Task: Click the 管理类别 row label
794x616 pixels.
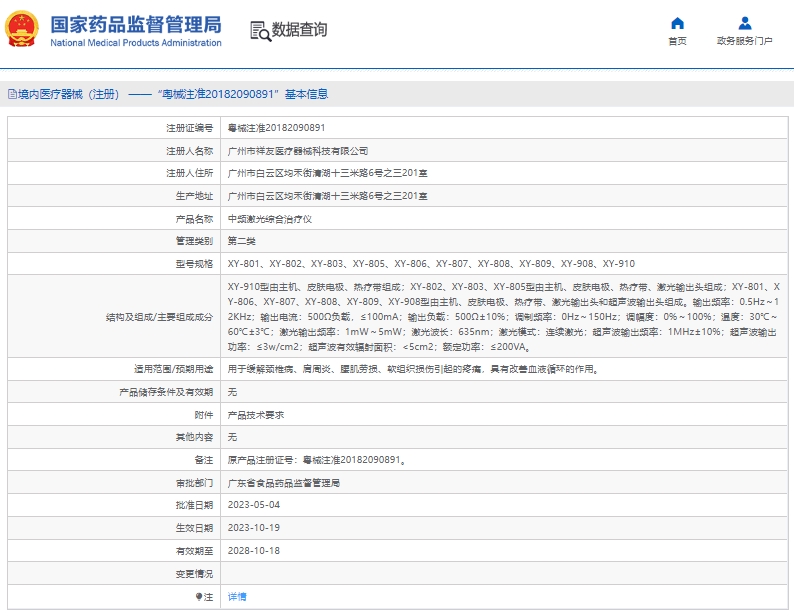Action: 194,241
